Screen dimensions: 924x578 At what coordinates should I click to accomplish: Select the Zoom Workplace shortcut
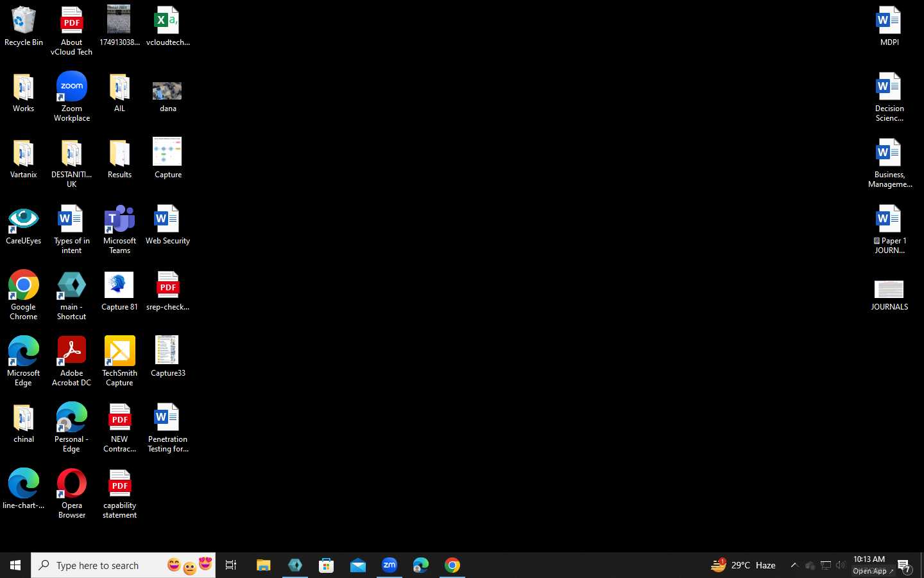pos(71,96)
